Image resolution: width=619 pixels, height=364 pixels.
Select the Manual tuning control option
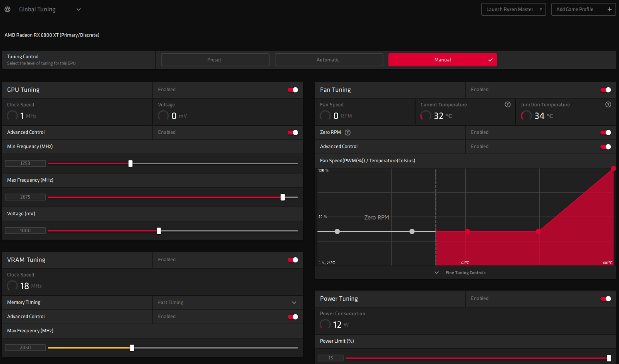click(443, 60)
